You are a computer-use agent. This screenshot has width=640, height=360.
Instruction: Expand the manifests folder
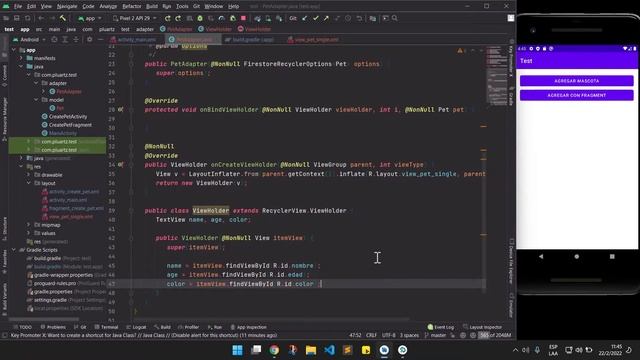[22, 58]
